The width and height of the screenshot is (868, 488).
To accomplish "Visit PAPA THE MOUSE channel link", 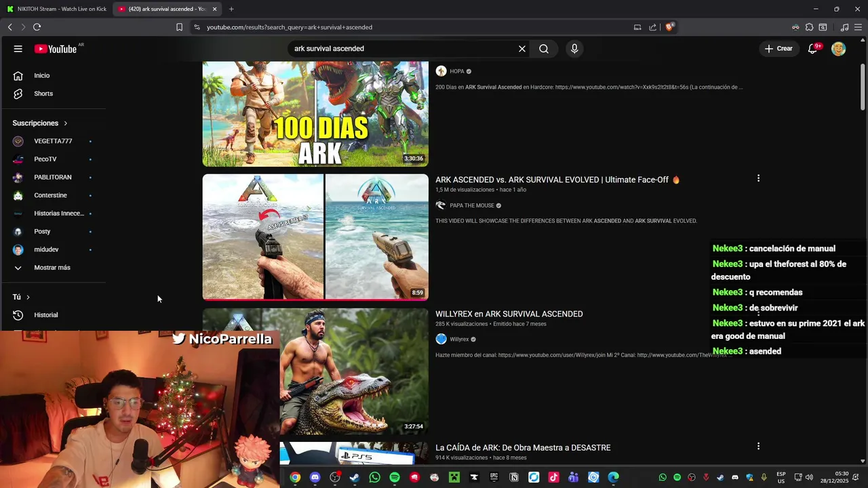I will coord(472,205).
